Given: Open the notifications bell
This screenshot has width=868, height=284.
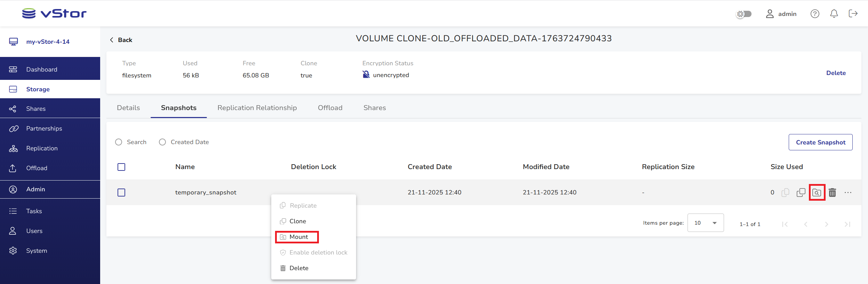Looking at the screenshot, I should tap(834, 14).
